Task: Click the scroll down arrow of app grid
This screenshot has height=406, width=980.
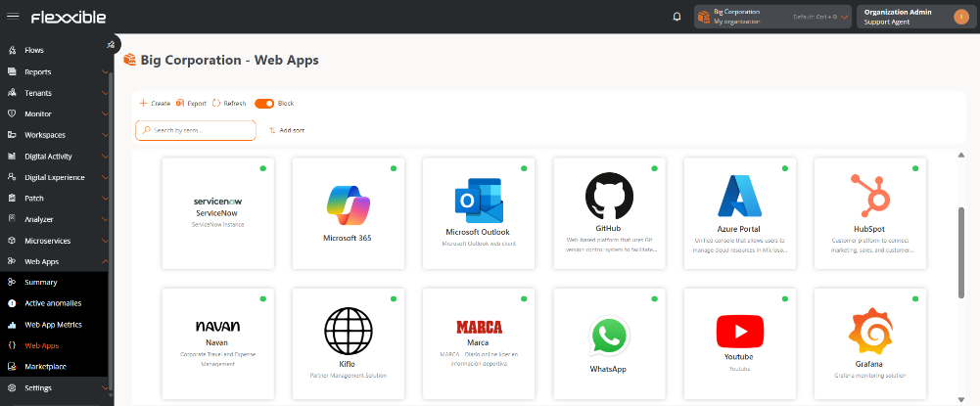Action: (x=961, y=400)
